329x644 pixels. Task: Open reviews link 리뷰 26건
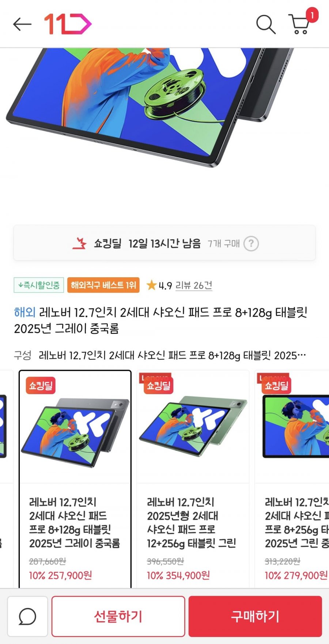[x=194, y=285]
